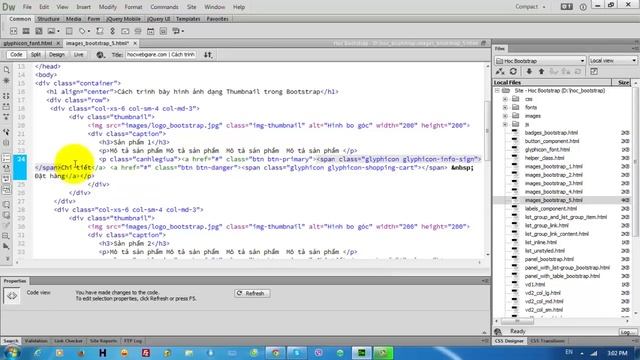The image size is (640, 360).
Task: Switch to the Structure insert tab
Action: pos(48,19)
